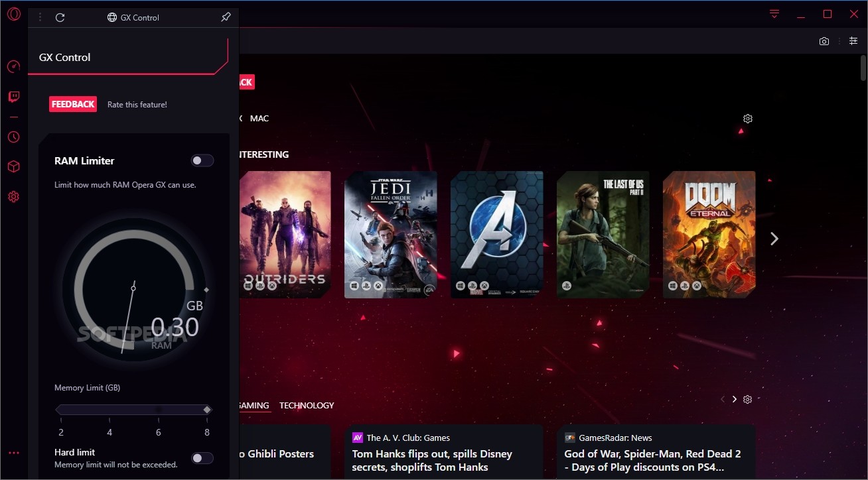Click GamesRadar: News source label
The height and width of the screenshot is (480, 868).
pos(615,438)
